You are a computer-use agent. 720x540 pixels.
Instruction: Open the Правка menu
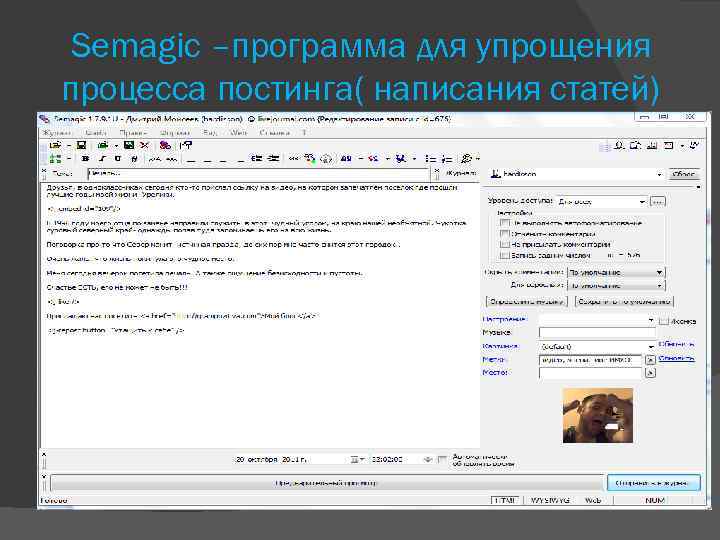click(133, 133)
